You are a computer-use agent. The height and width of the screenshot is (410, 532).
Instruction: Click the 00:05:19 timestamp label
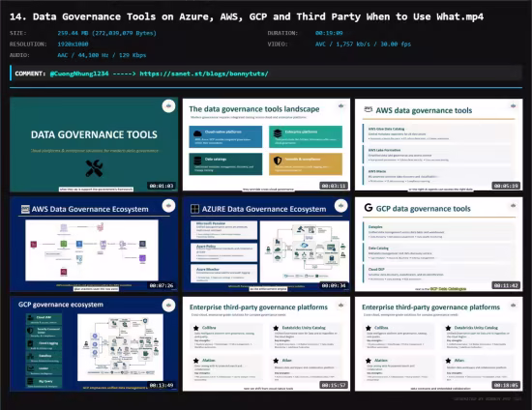coord(506,186)
